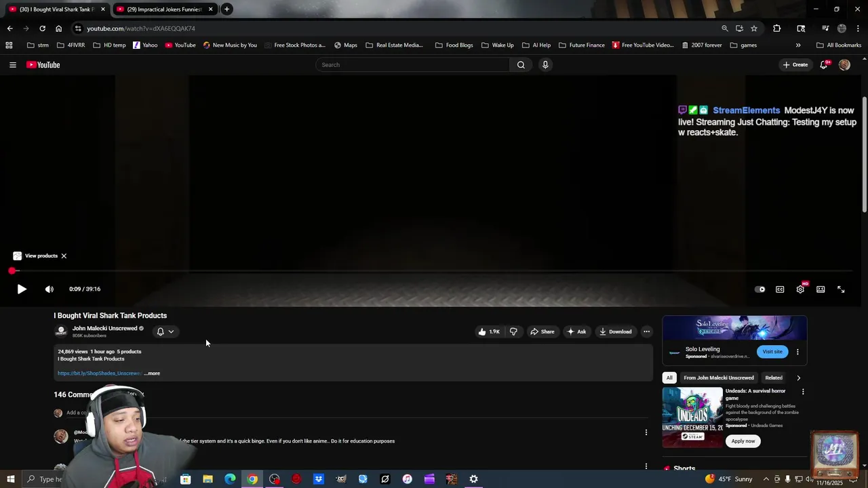Open more actions menu beside Download

(647, 331)
